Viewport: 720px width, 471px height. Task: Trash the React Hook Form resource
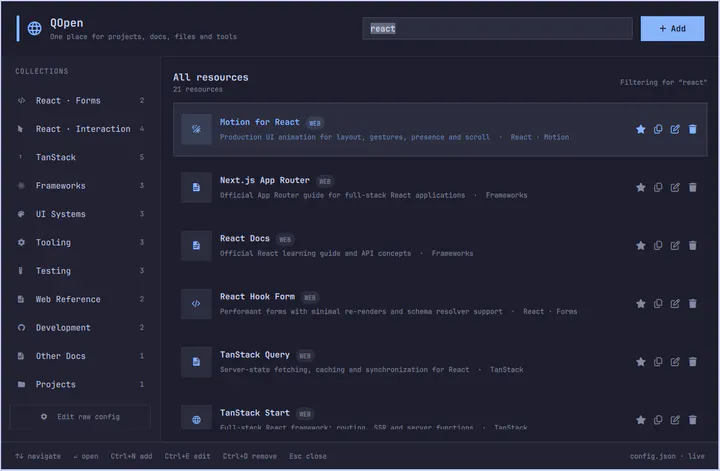tap(692, 303)
